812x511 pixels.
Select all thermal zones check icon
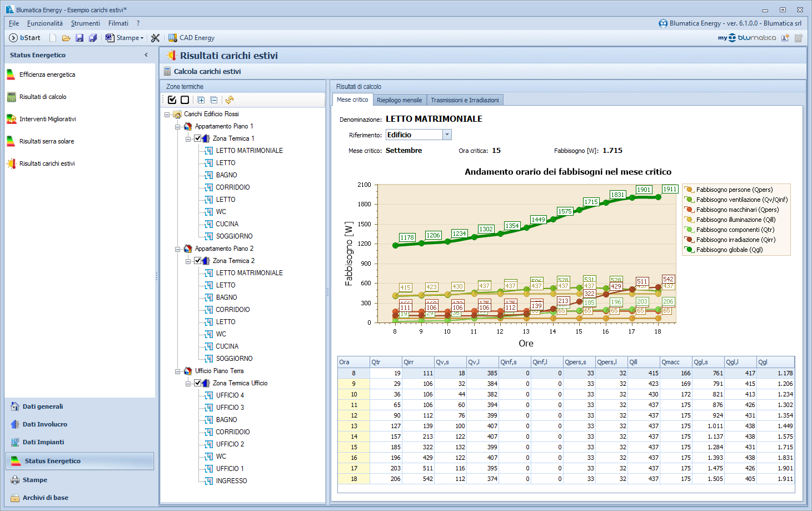coord(172,100)
